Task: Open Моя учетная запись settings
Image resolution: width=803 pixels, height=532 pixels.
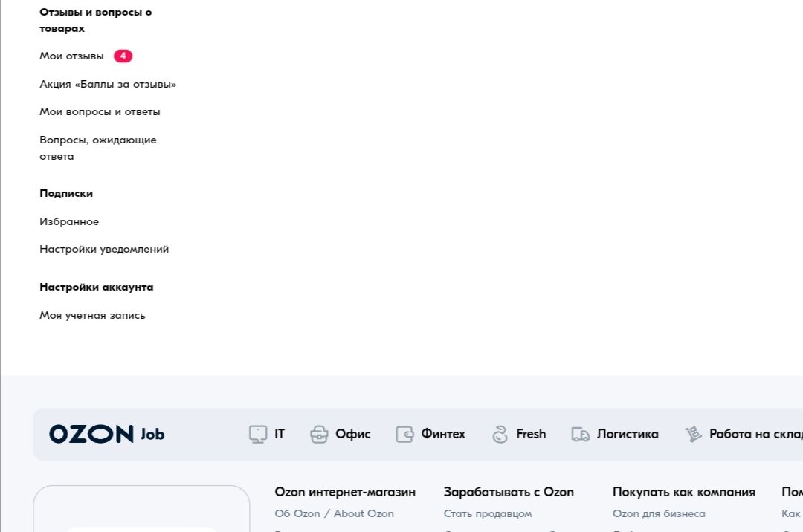Action: pos(92,314)
